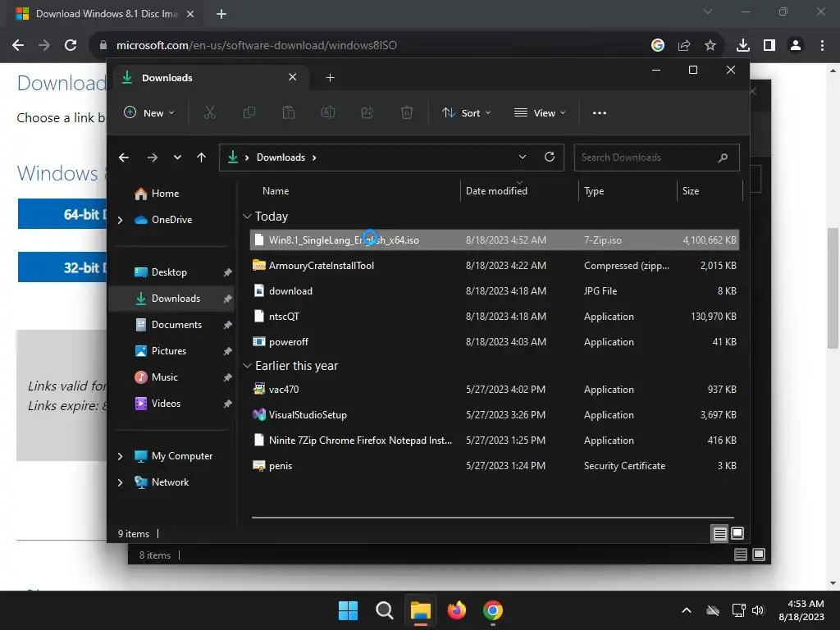Click the Name column header

pos(276,190)
